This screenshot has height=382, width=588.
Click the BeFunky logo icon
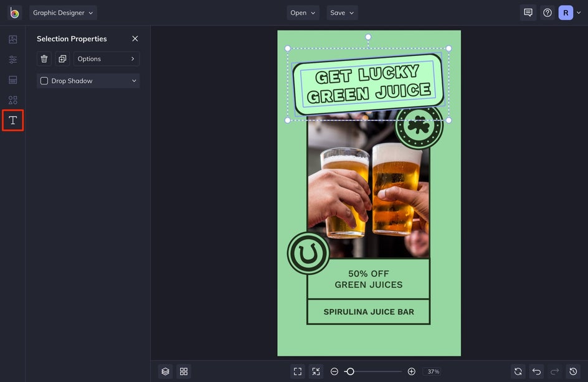(14, 12)
